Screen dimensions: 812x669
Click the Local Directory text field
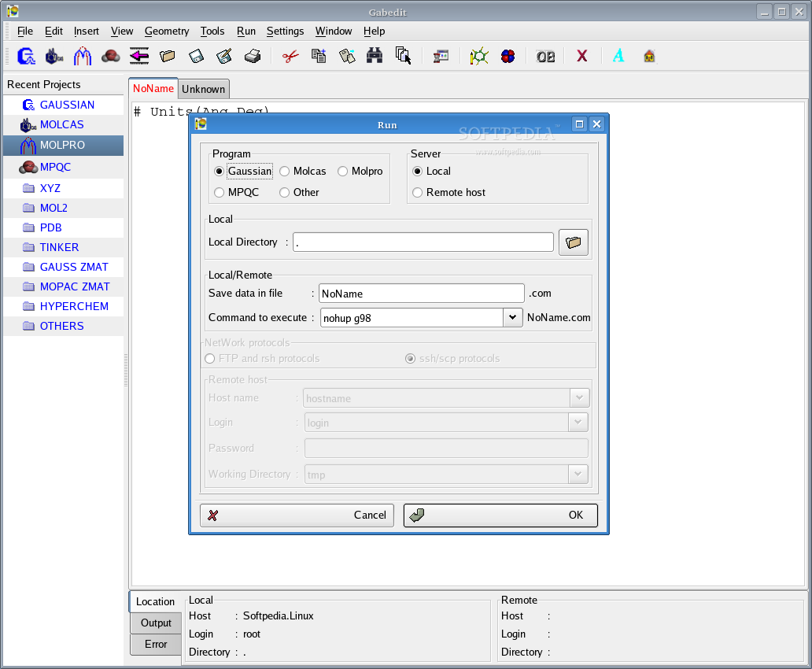pos(423,242)
